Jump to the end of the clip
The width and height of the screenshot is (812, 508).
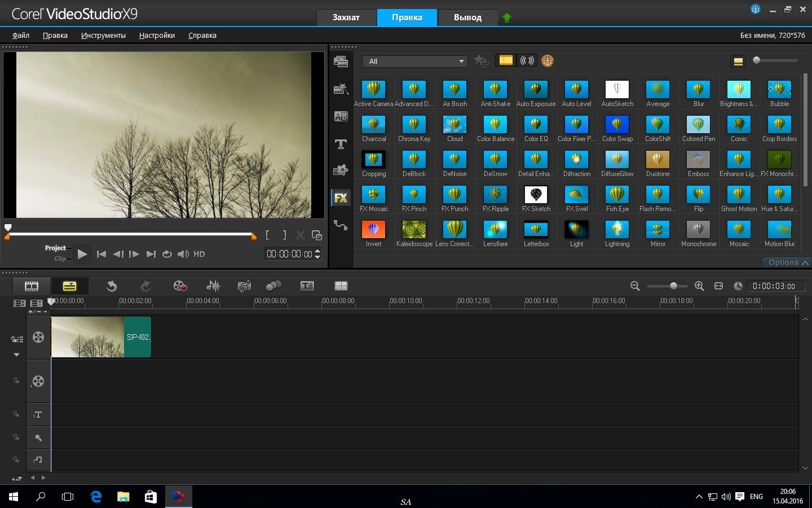(x=151, y=254)
